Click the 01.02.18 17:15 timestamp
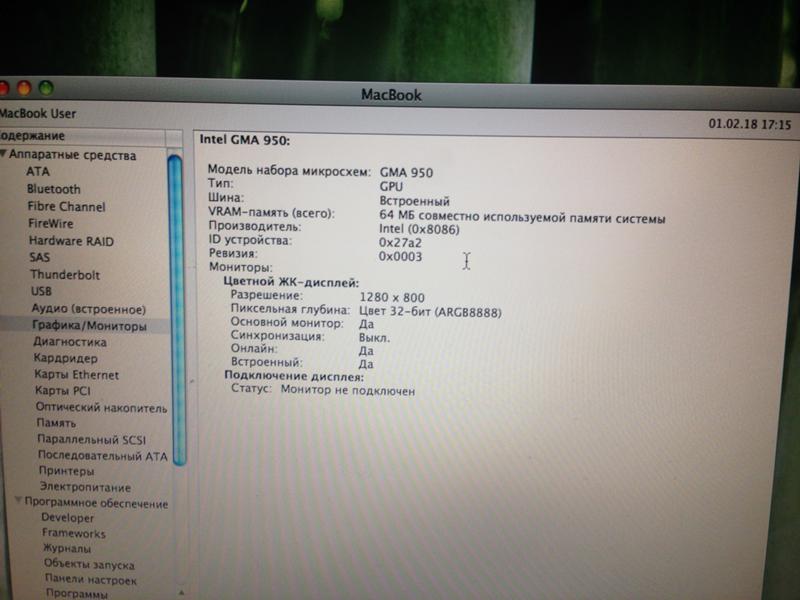This screenshot has width=800, height=600. [749, 124]
